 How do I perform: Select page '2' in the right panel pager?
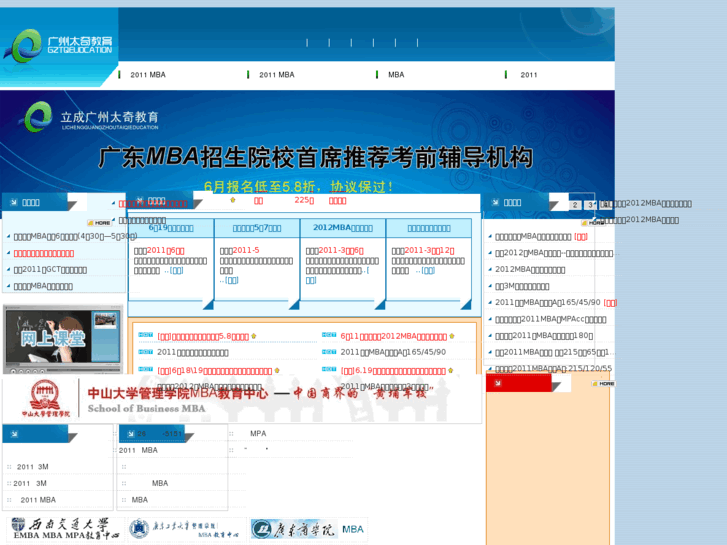(x=575, y=205)
